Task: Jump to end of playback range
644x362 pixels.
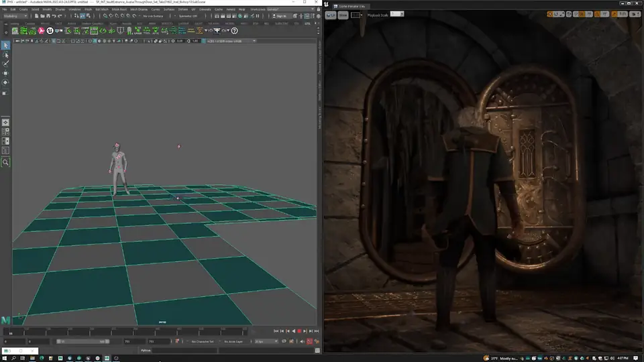Action: click(x=317, y=330)
